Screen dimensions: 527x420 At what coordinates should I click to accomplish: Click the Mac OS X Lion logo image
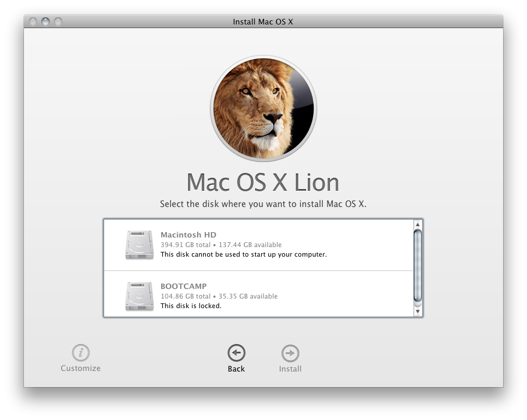coord(263,108)
